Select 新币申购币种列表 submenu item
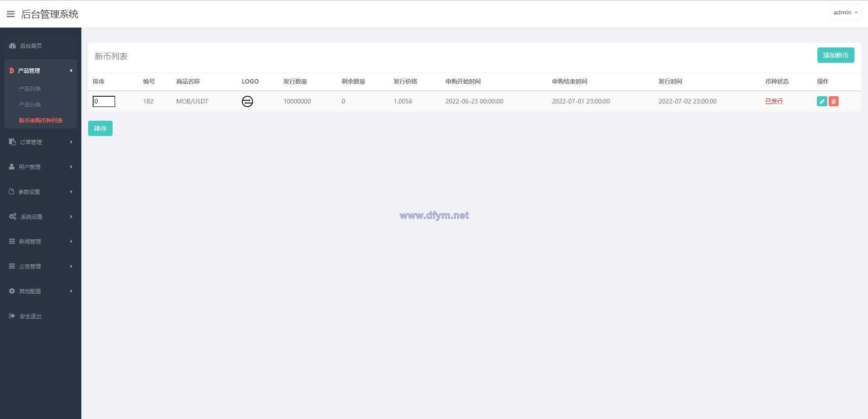This screenshot has width=868, height=419. (x=41, y=120)
